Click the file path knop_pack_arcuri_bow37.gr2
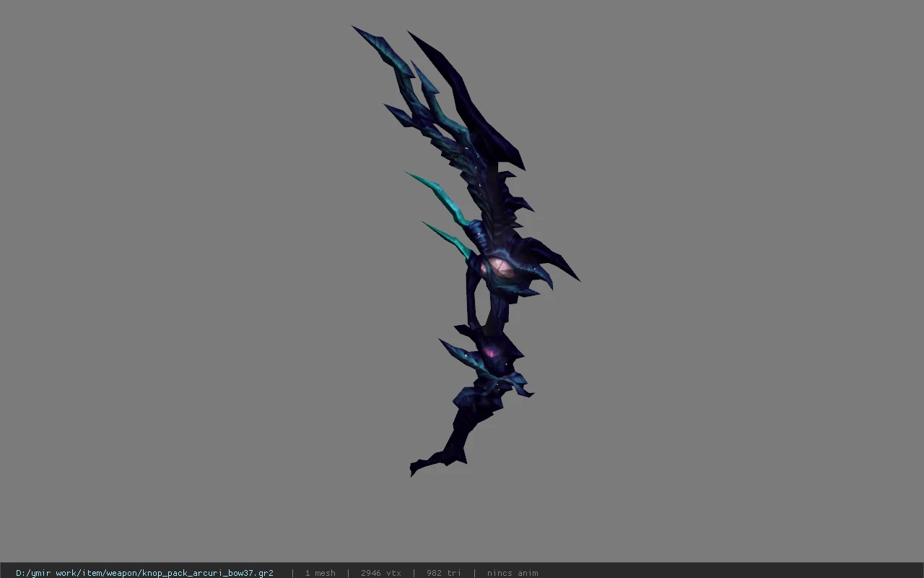The height and width of the screenshot is (578, 924). (x=144, y=573)
